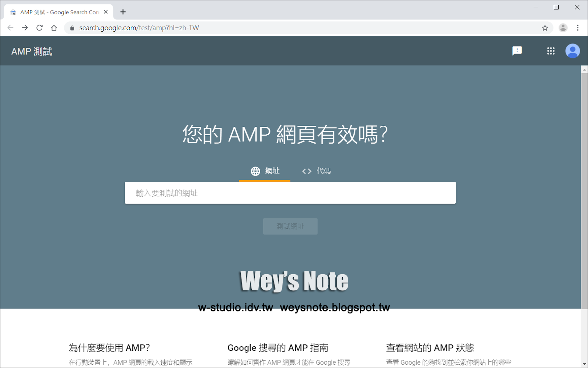
Task: Click the scrollbar up arrow
Action: [x=584, y=69]
